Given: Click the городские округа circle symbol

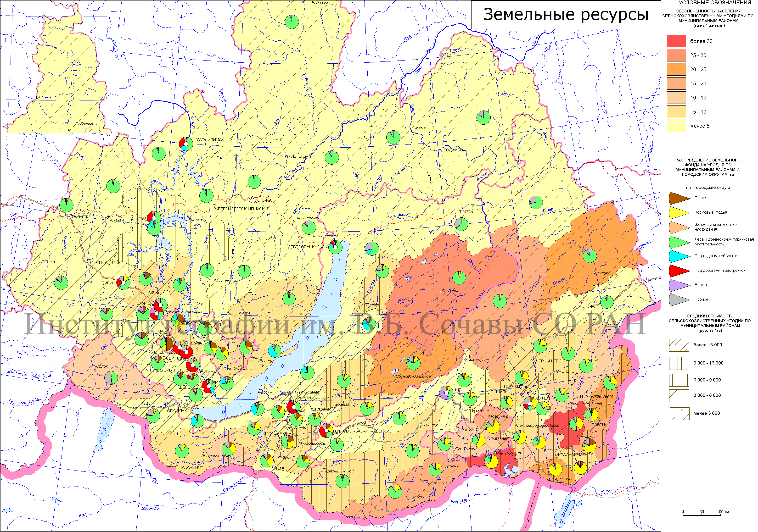Looking at the screenshot, I should pyautogui.click(x=688, y=188).
